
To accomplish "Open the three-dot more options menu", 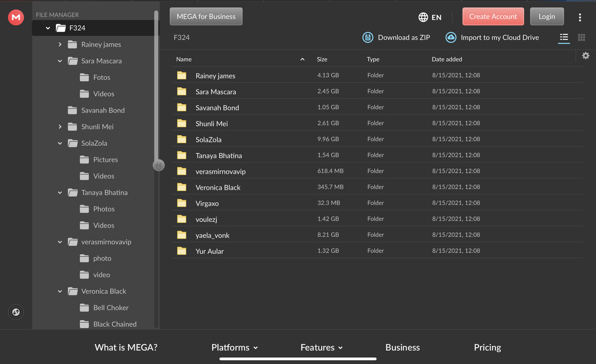I will click(x=580, y=17).
